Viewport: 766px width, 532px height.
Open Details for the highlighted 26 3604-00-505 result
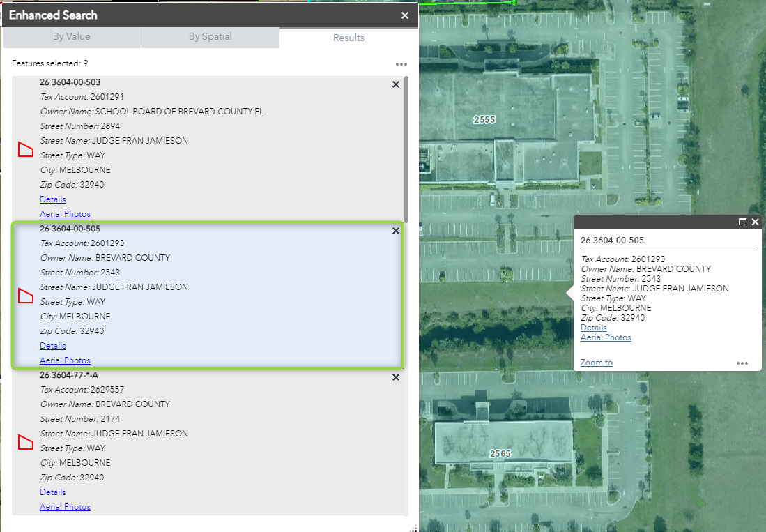[52, 345]
